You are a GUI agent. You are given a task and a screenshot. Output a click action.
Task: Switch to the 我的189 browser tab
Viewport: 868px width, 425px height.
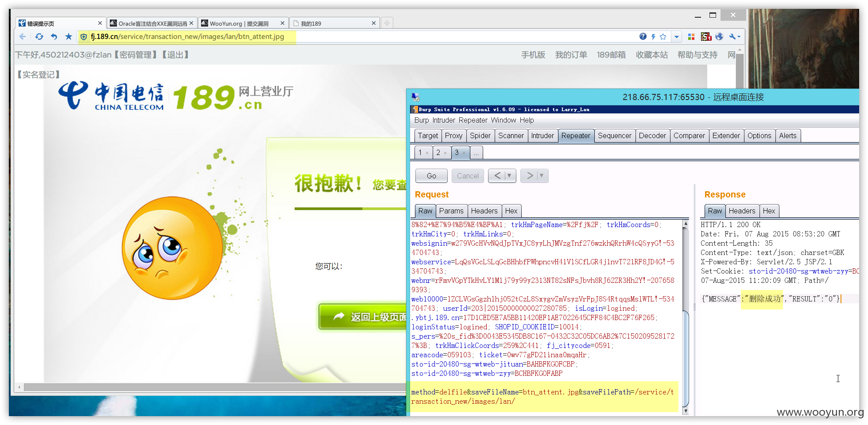point(334,23)
